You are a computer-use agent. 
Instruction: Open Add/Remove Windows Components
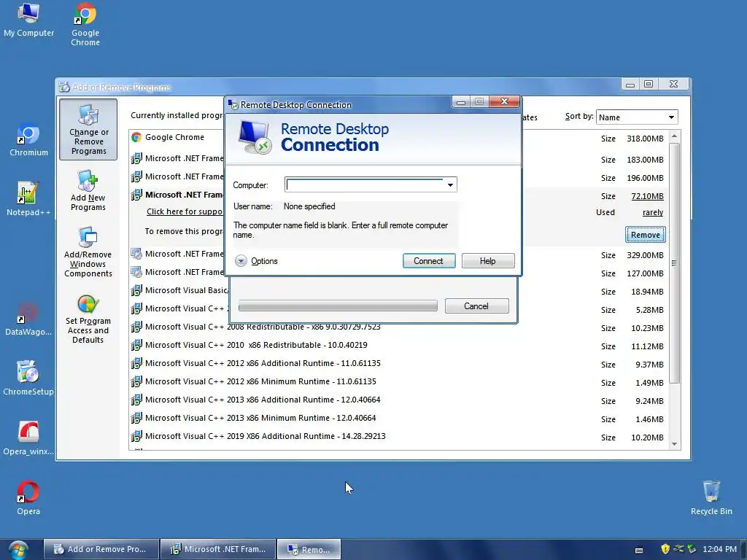(x=88, y=252)
